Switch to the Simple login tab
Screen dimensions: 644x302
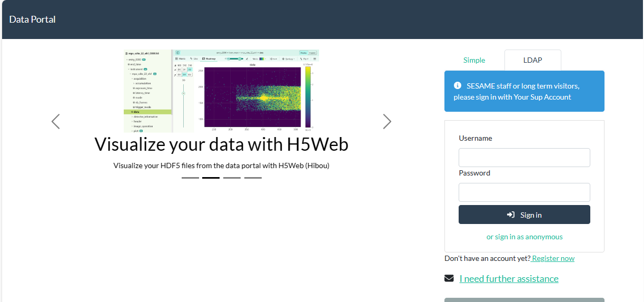point(474,60)
